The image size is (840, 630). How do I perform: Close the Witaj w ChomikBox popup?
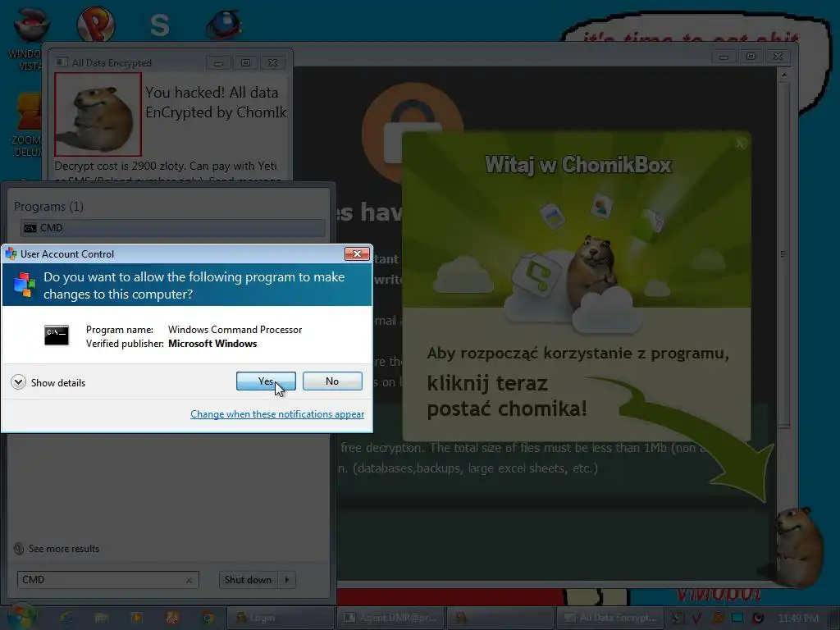click(x=741, y=144)
